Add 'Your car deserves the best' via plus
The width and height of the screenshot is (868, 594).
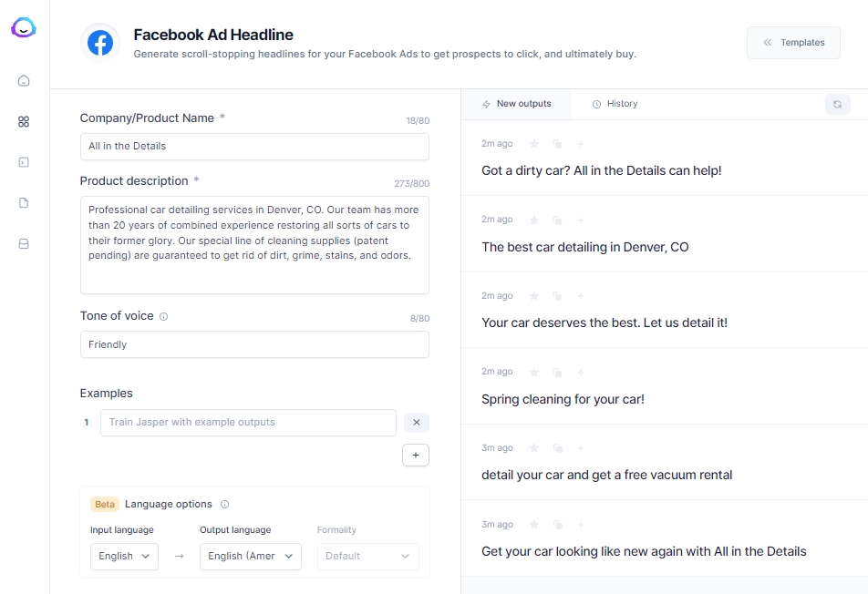coord(581,296)
